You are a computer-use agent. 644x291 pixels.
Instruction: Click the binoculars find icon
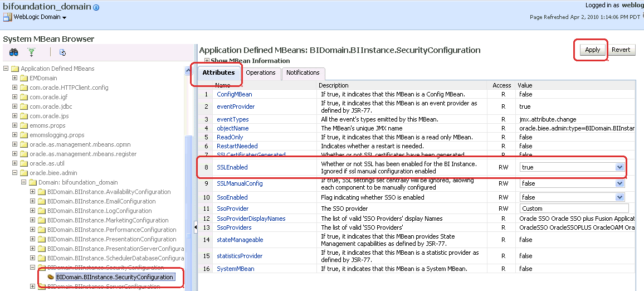13,52
